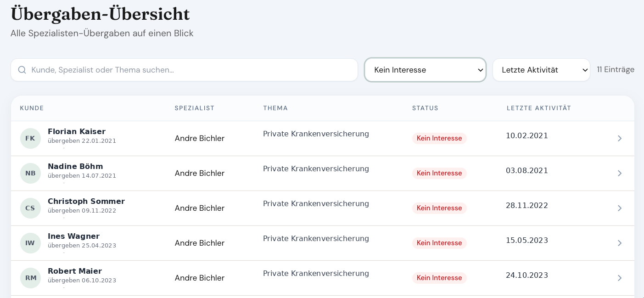Sort by the Status column header

pos(425,108)
